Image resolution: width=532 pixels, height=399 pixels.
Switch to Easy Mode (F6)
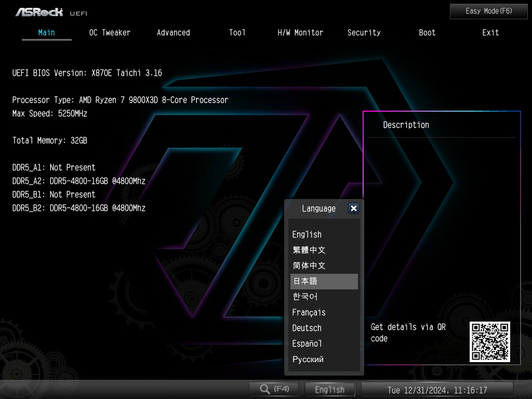click(488, 11)
